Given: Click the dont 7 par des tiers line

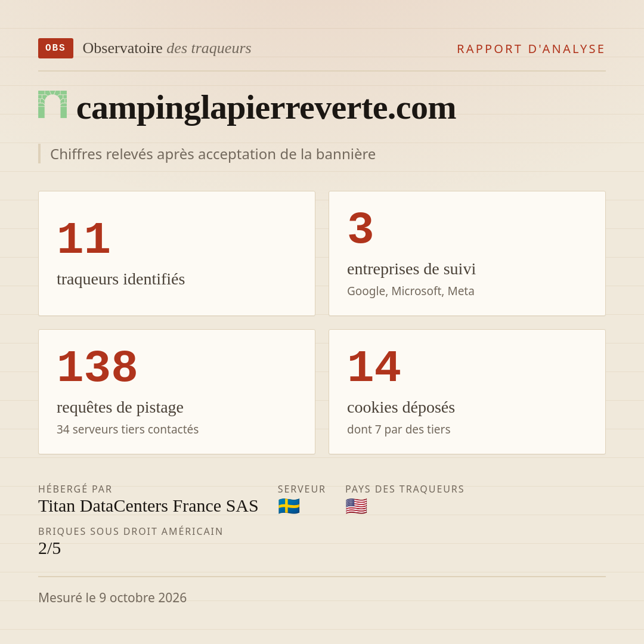Looking at the screenshot, I should click(x=399, y=429).
